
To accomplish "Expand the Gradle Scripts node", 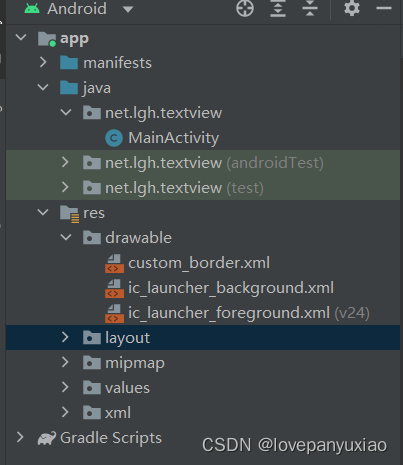I will [x=20, y=437].
